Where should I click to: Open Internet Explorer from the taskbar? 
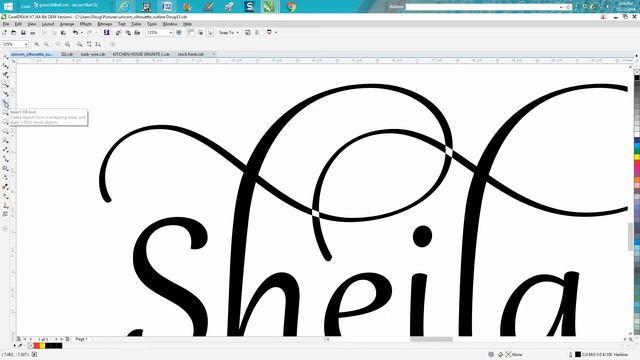[x=124, y=6]
